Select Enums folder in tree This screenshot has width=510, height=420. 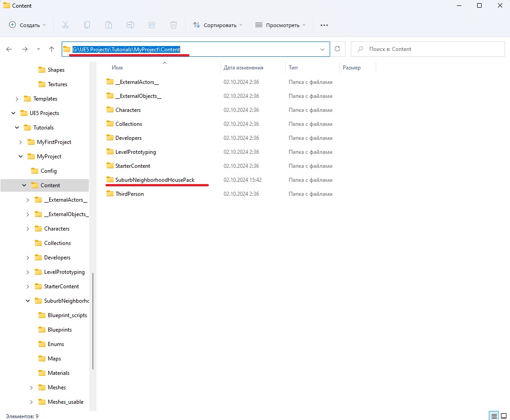(56, 344)
